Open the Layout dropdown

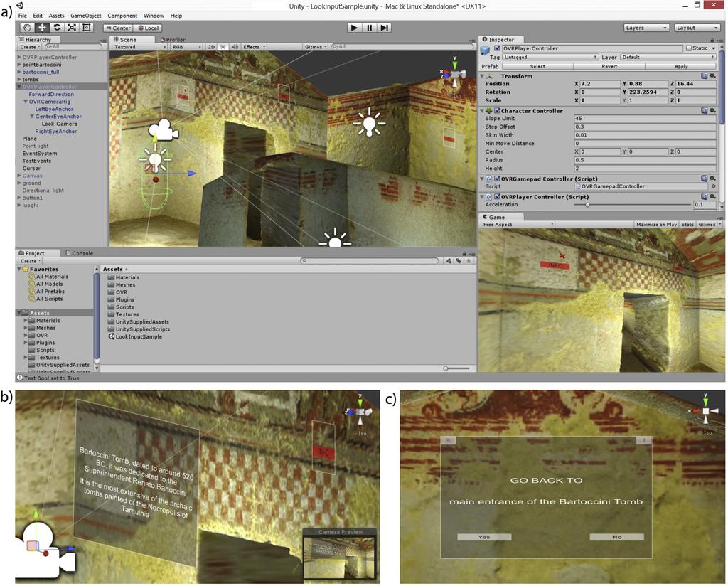point(697,28)
